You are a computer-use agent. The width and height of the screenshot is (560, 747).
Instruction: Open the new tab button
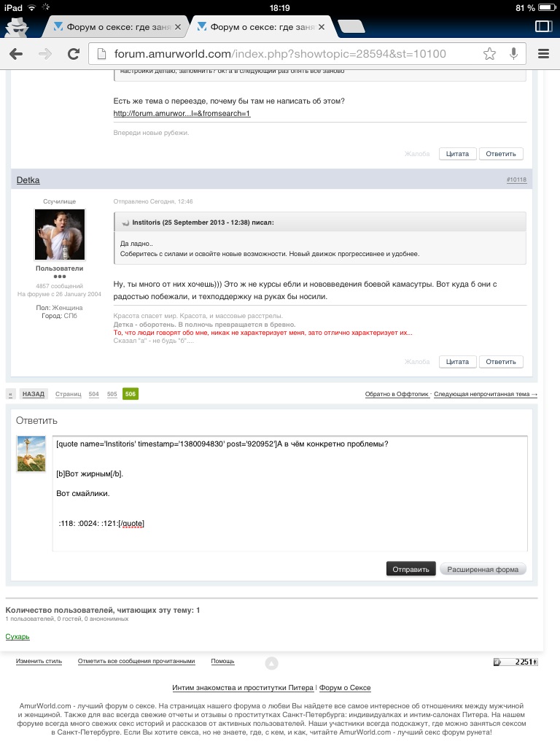pyautogui.click(x=351, y=27)
